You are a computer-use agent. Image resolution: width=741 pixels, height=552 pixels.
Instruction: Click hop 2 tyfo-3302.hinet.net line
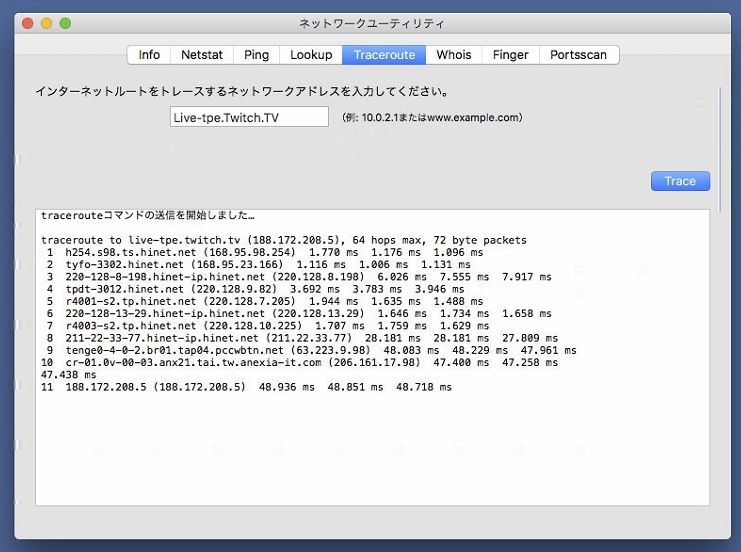click(x=258, y=265)
